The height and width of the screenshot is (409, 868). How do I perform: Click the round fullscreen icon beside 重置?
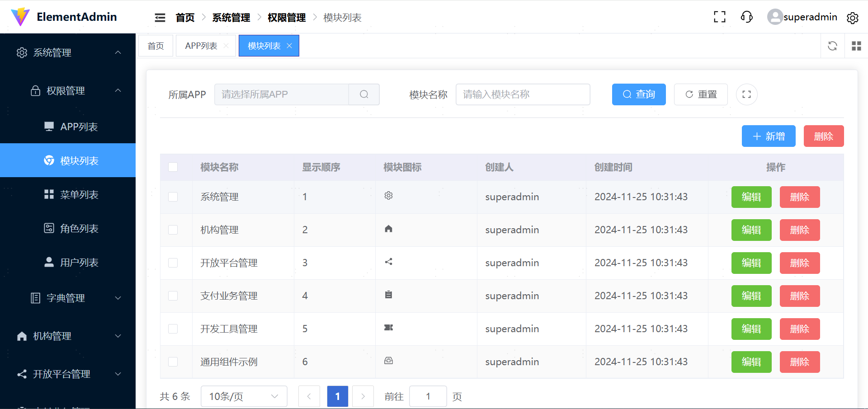click(747, 94)
